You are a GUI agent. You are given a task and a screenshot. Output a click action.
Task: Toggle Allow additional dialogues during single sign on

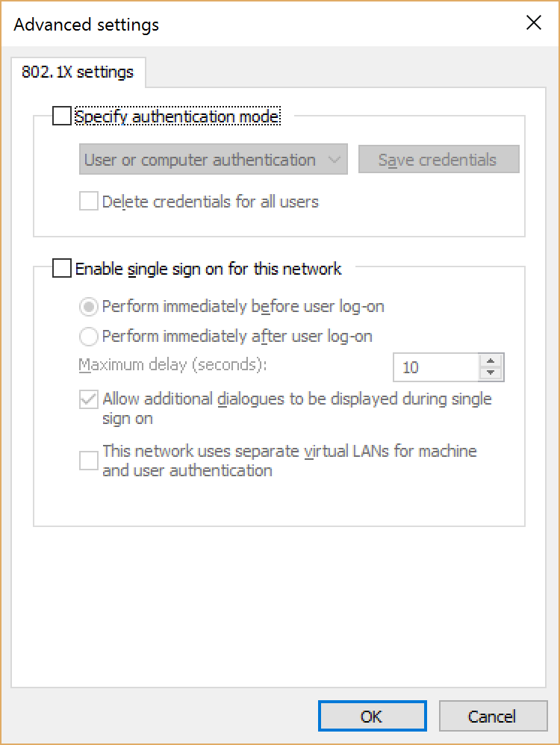(x=88, y=399)
